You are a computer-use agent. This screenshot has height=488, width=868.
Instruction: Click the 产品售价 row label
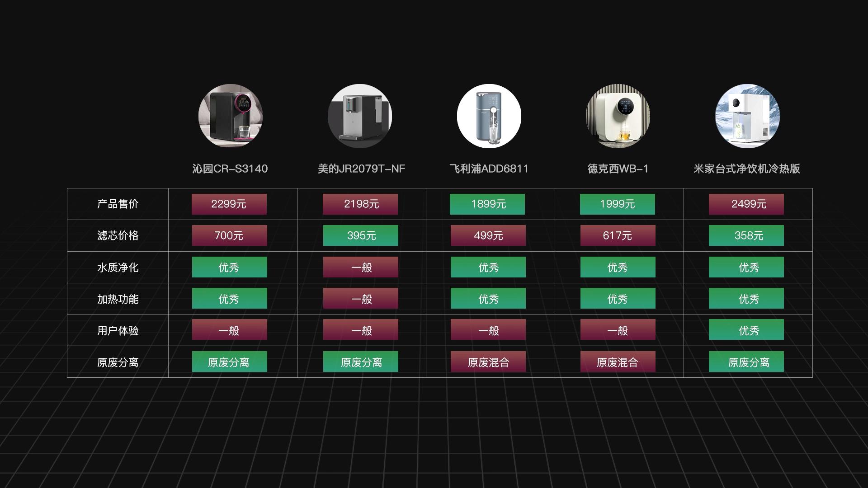click(x=118, y=204)
